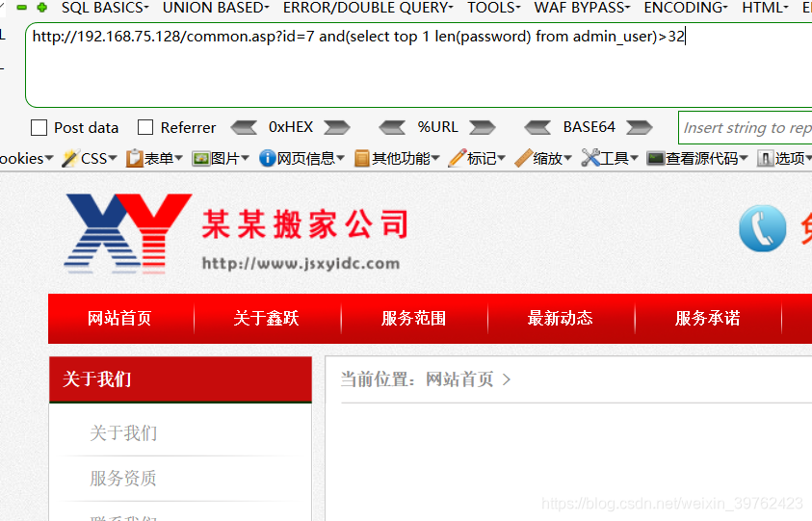Click the 表单 clipboard icon
The width and height of the screenshot is (812, 521).
[134, 158]
